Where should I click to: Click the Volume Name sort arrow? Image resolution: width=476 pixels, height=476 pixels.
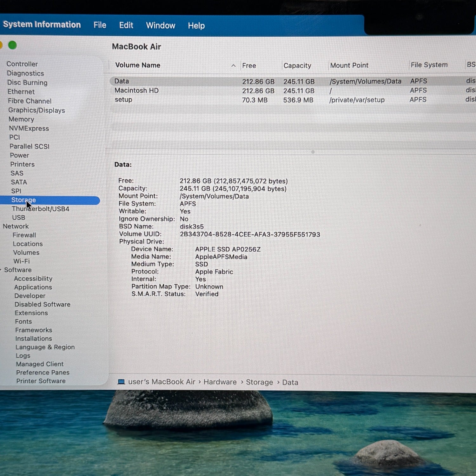tap(233, 66)
